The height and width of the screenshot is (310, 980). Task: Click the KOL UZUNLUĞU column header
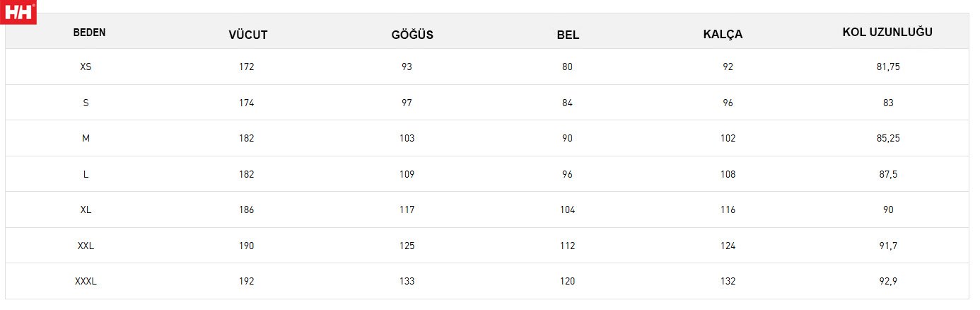click(887, 33)
